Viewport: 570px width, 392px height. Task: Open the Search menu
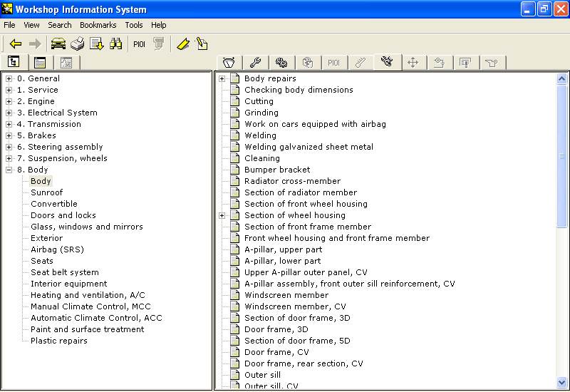click(x=60, y=25)
